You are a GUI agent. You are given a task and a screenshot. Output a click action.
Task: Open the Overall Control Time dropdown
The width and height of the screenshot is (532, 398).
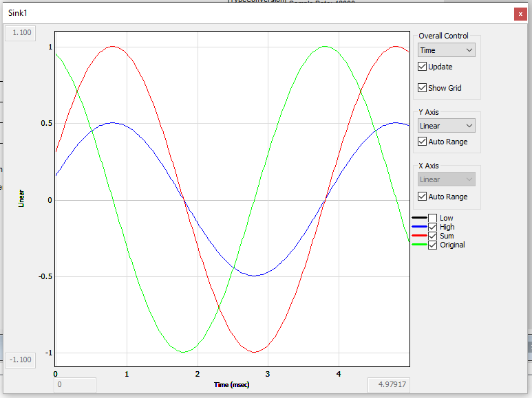tap(447, 50)
